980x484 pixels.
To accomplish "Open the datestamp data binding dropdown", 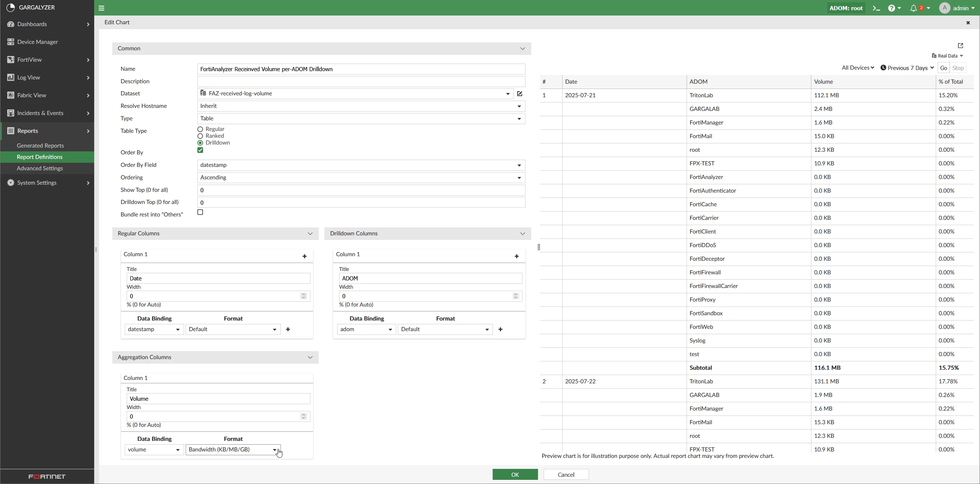I will 154,329.
